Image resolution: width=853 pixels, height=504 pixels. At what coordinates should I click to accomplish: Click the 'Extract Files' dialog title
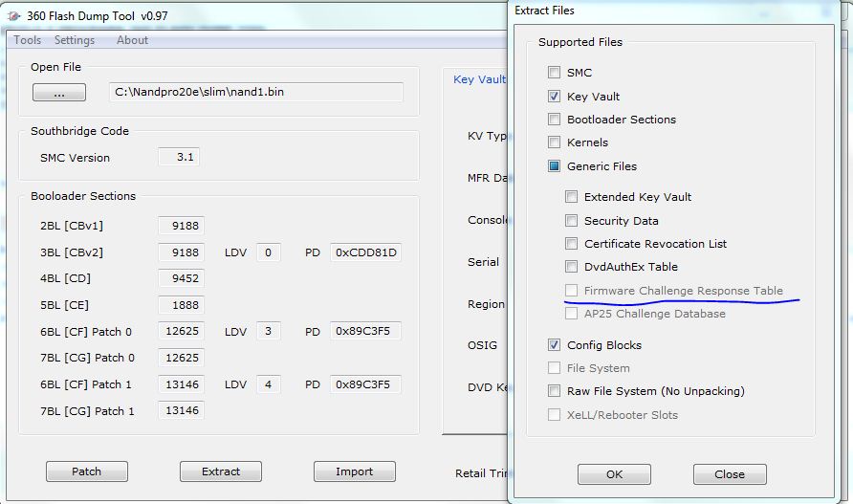click(544, 11)
